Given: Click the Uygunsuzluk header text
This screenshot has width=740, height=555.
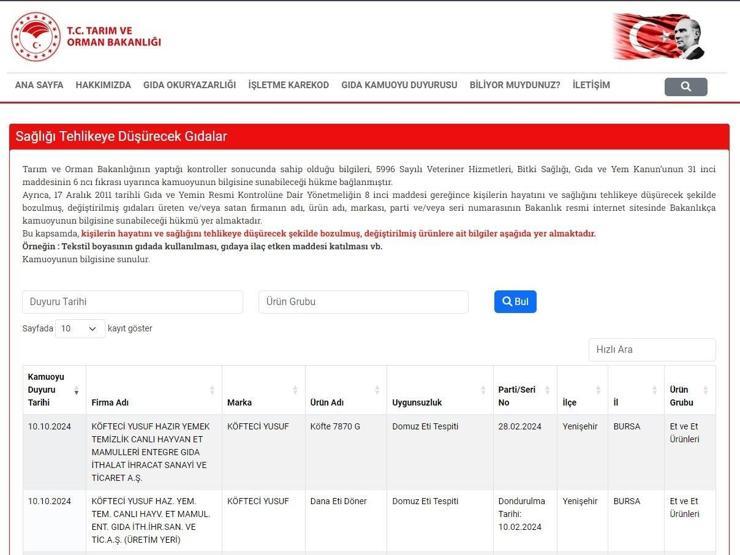Looking at the screenshot, I should [417, 403].
